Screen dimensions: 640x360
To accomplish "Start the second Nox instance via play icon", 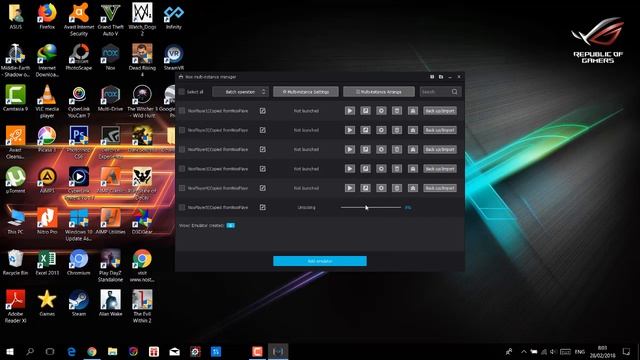I will point(350,130).
